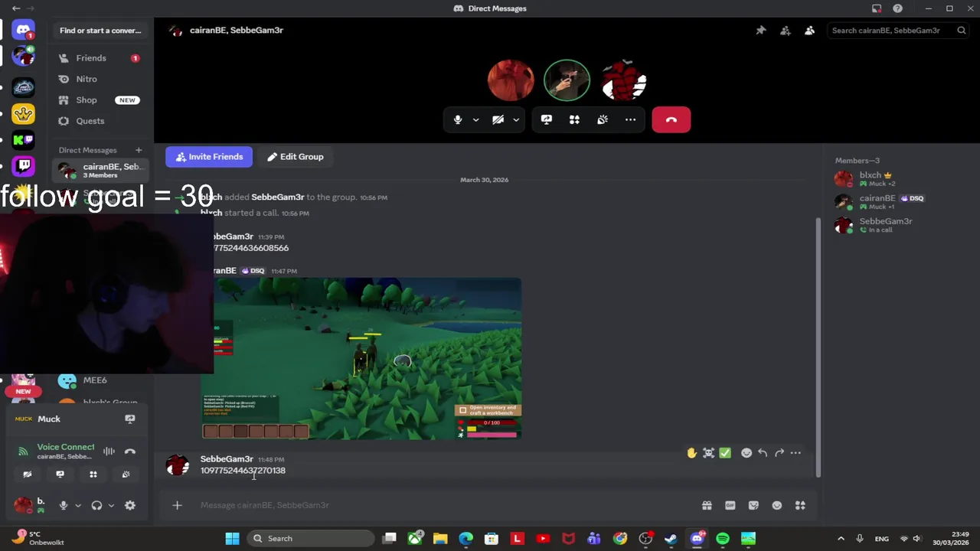Open SebbeGam3r in the members list
The image size is (980, 551).
899,225
